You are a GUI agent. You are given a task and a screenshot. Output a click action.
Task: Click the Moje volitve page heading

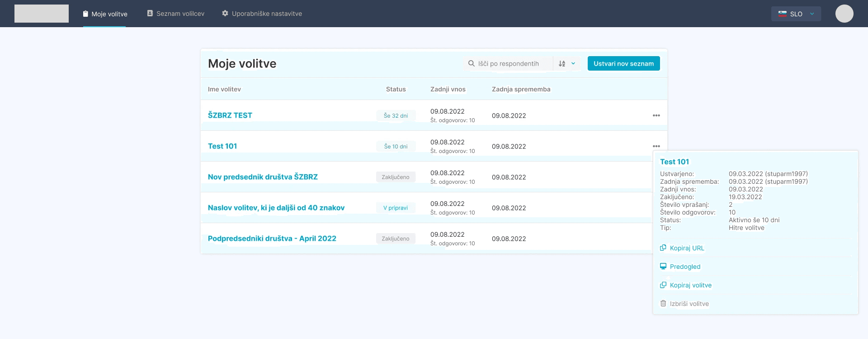point(242,63)
